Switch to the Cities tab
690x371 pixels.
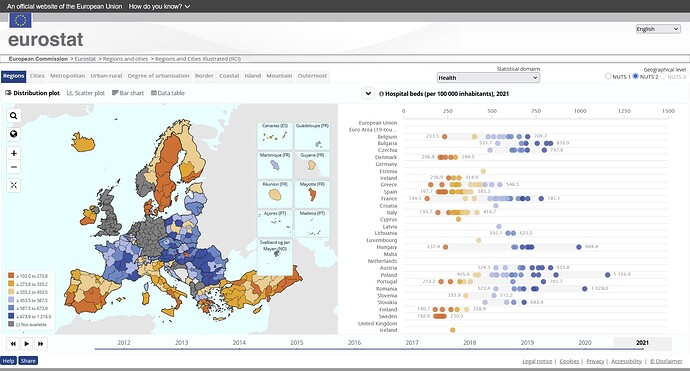click(37, 76)
